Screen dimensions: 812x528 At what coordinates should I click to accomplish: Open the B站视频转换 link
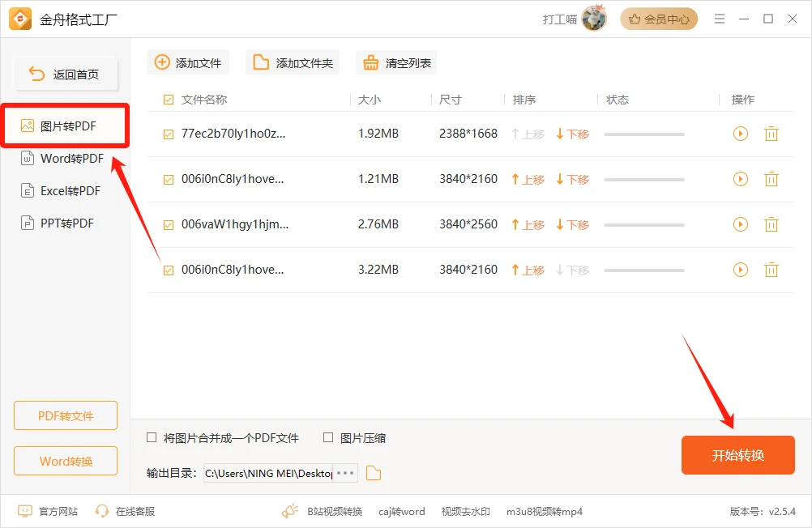335,512
